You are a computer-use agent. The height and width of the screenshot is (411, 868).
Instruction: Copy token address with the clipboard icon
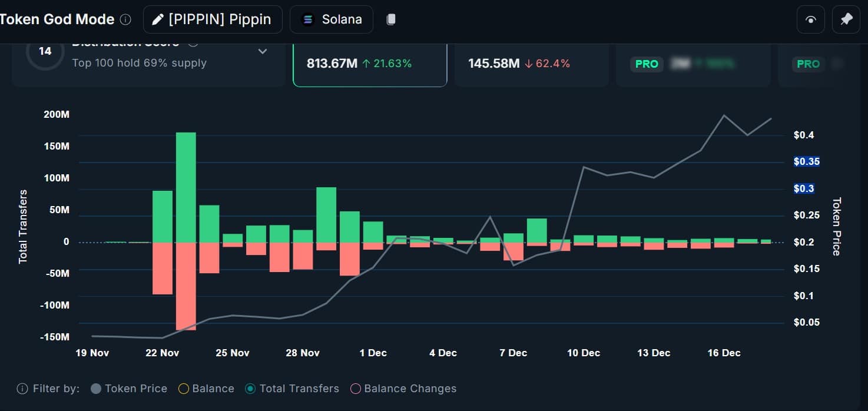point(391,19)
